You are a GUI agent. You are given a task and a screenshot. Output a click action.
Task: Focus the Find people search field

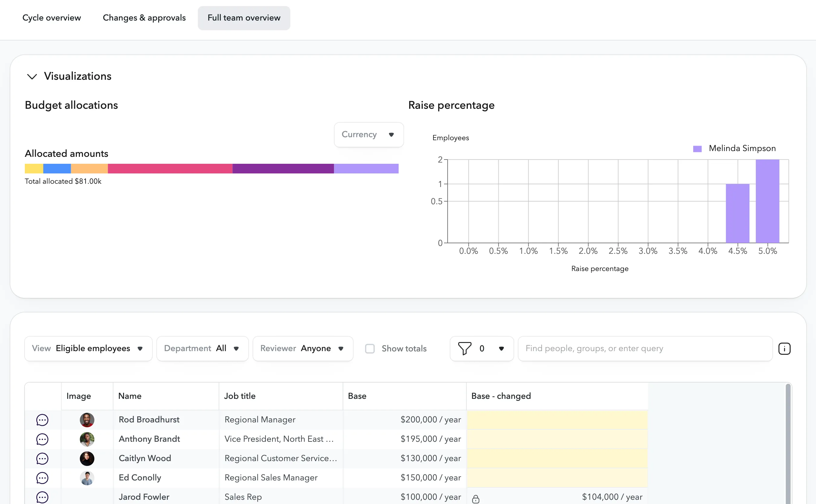[645, 349]
